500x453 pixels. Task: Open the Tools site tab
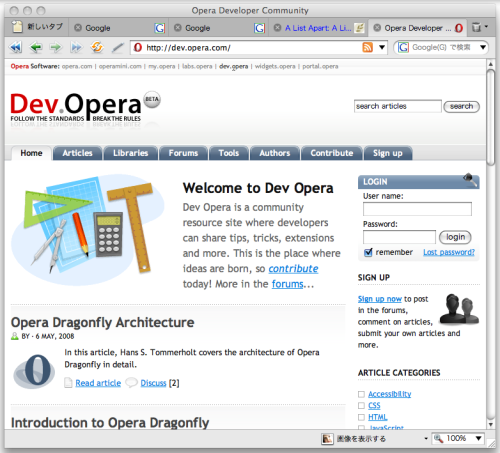(229, 153)
